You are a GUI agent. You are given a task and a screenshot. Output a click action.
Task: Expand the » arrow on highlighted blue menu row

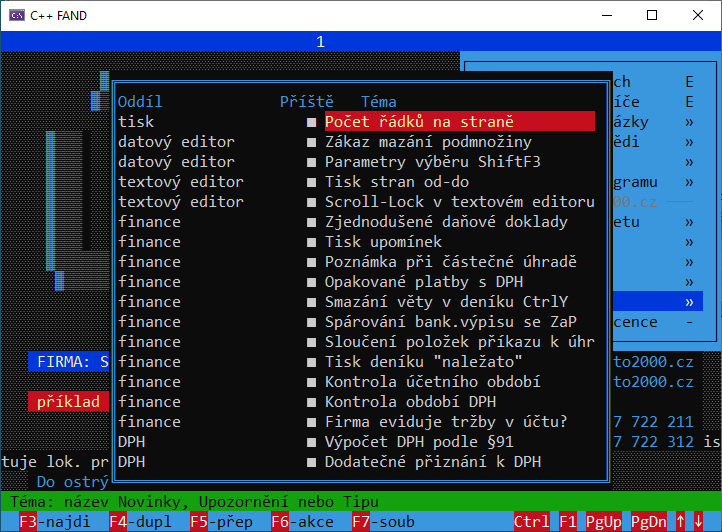tap(688, 302)
